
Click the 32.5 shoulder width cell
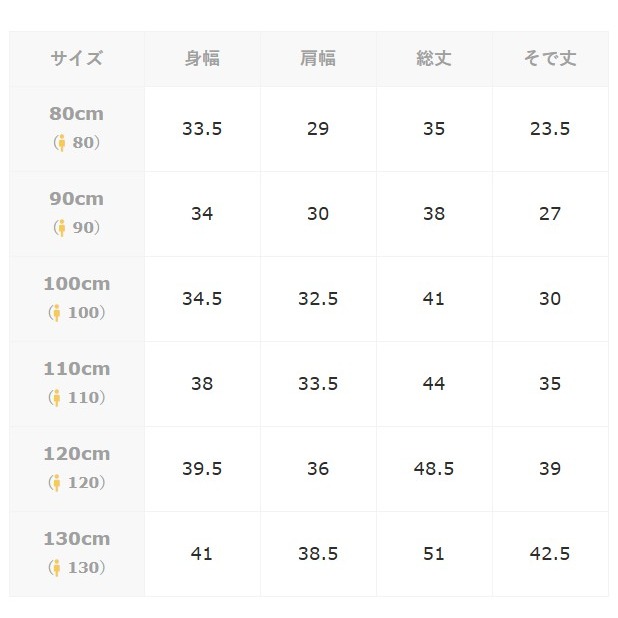tap(318, 299)
